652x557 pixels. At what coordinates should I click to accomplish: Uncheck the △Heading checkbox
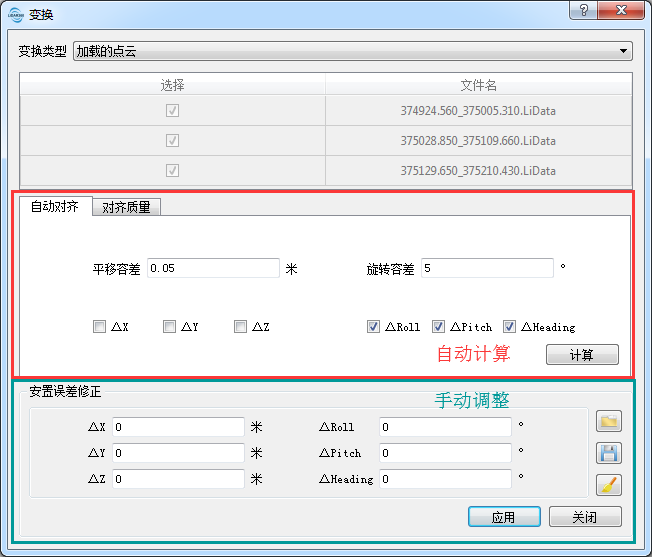(509, 327)
